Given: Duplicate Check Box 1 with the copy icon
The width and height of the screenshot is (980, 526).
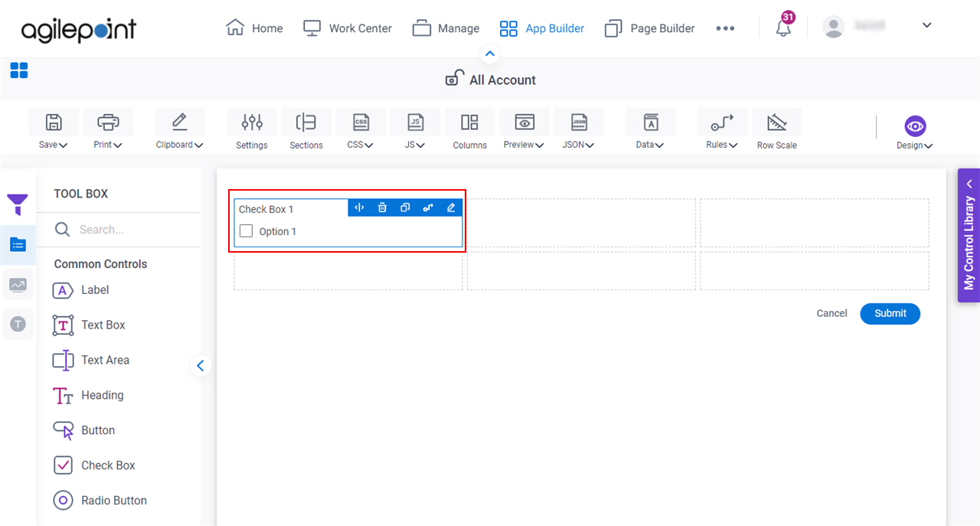Looking at the screenshot, I should coord(405,207).
